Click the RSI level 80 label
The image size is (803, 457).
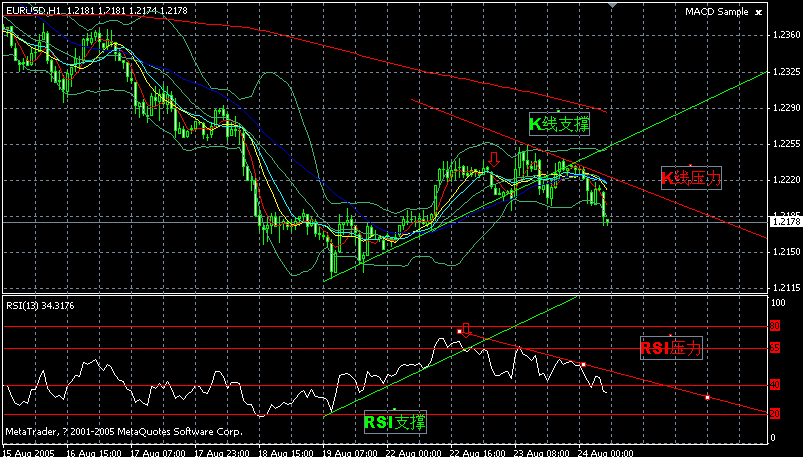click(775, 326)
